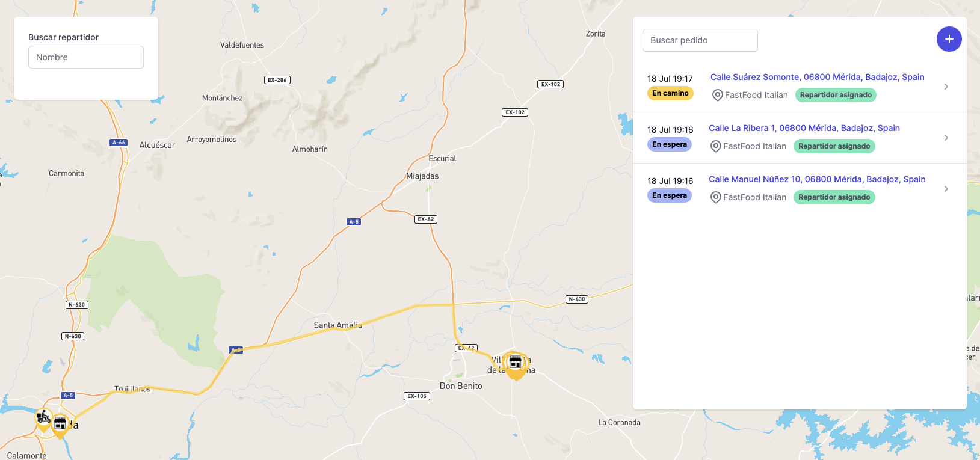Image resolution: width=980 pixels, height=460 pixels.
Task: Click the Buscar repartidor label
Action: pos(63,37)
